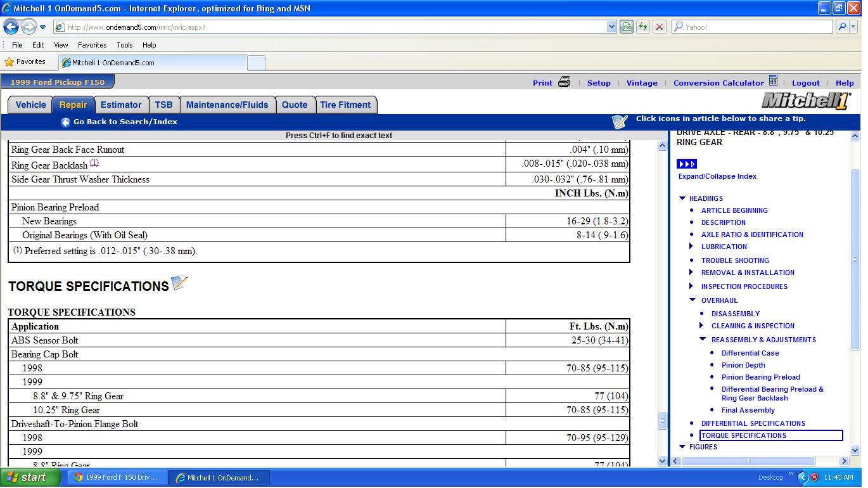Open the address bar history dropdown
This screenshot has width=868, height=488.
[611, 27]
